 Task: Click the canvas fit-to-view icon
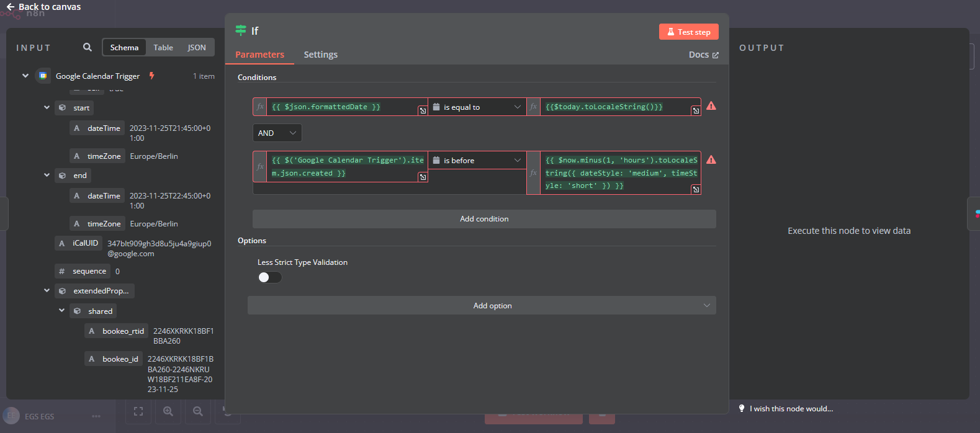[x=138, y=411]
